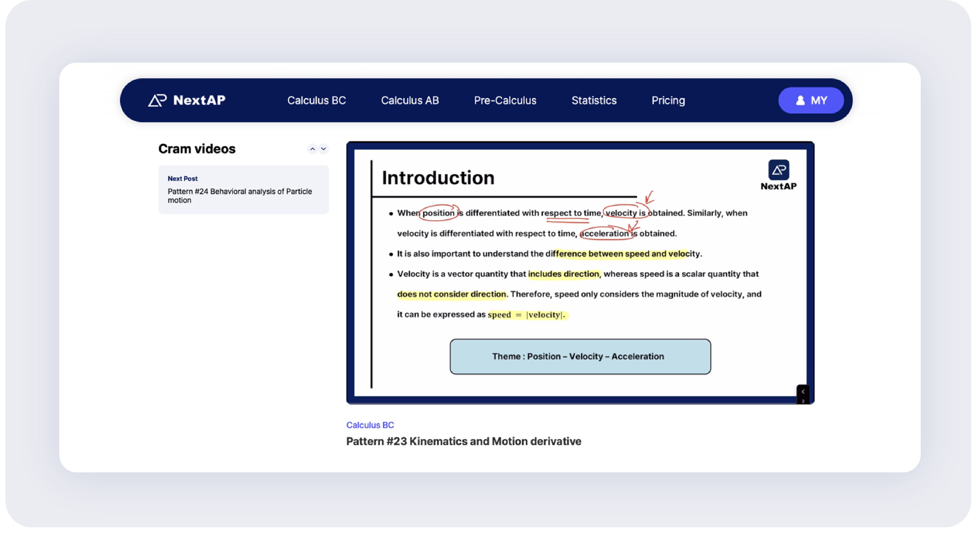The width and height of the screenshot is (980, 535).
Task: Click the Calculus BC category link below video
Action: click(370, 425)
